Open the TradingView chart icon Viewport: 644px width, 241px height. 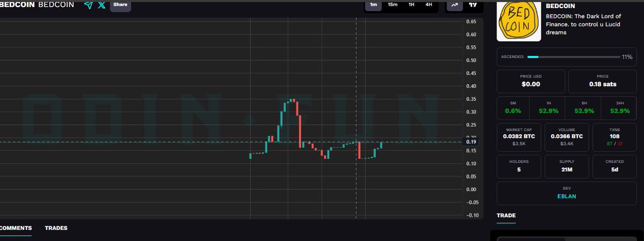[x=472, y=4]
